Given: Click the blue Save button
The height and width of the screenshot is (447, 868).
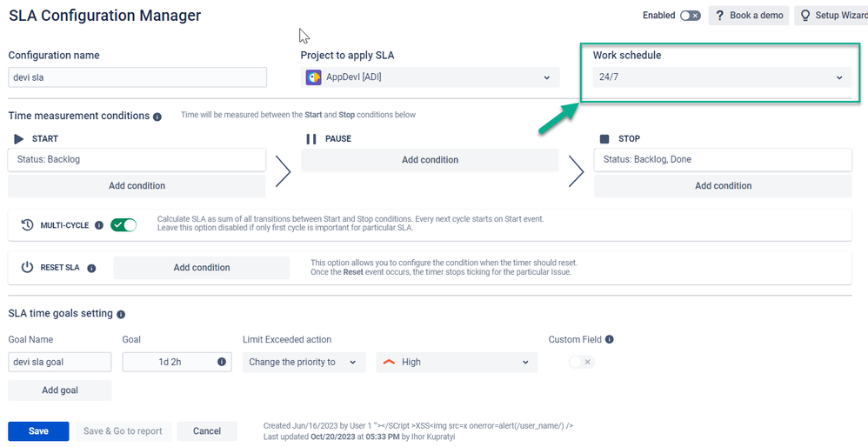Looking at the screenshot, I should tap(38, 431).
